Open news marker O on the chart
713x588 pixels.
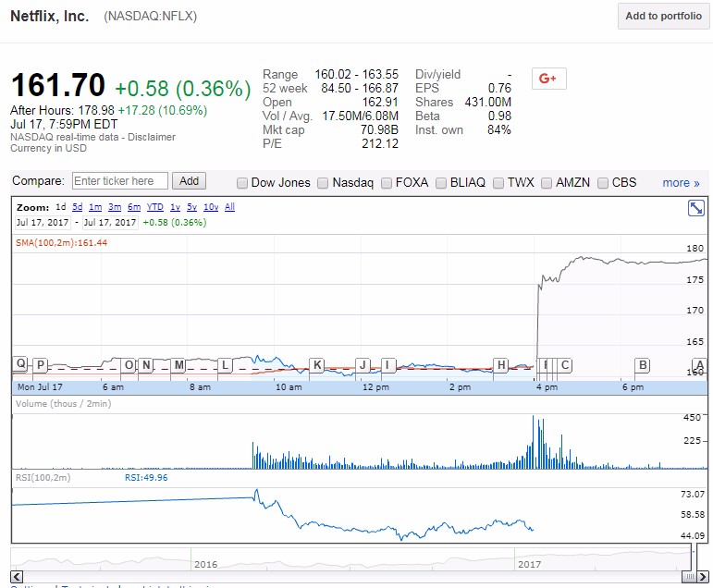click(129, 365)
